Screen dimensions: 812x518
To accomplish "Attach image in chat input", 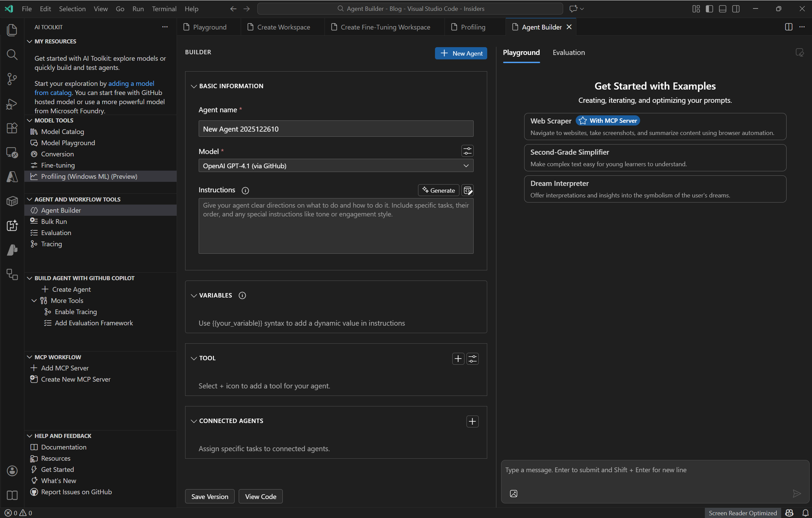I will pos(514,494).
